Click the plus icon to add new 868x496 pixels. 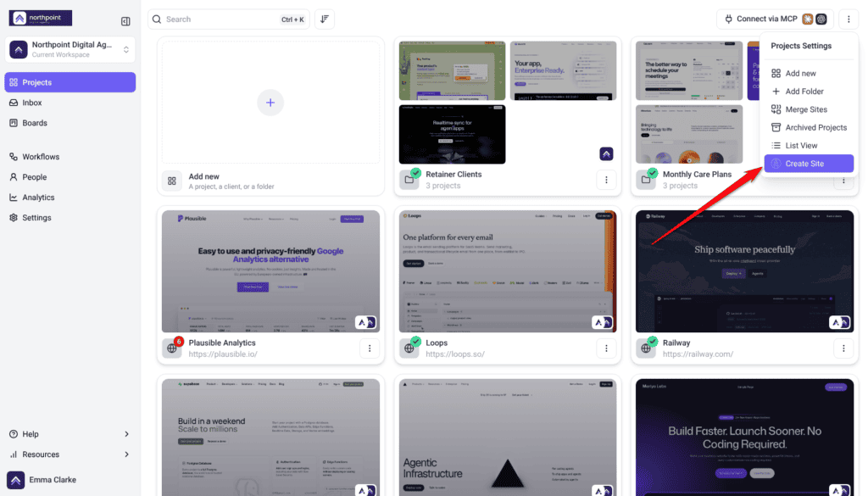click(x=270, y=103)
